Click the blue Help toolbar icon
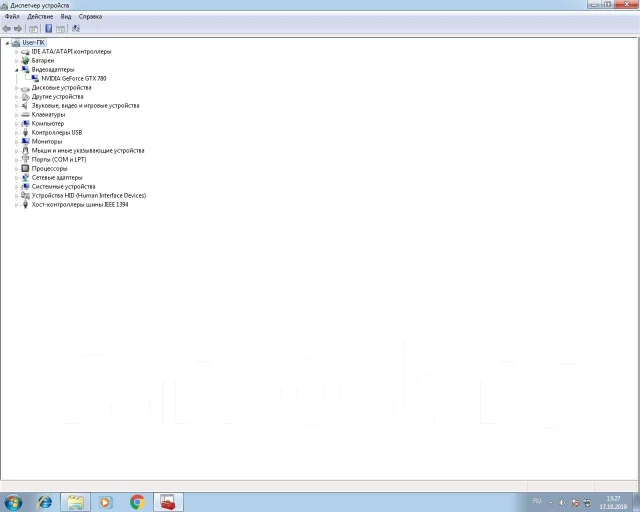640x512 pixels. pos(49,29)
